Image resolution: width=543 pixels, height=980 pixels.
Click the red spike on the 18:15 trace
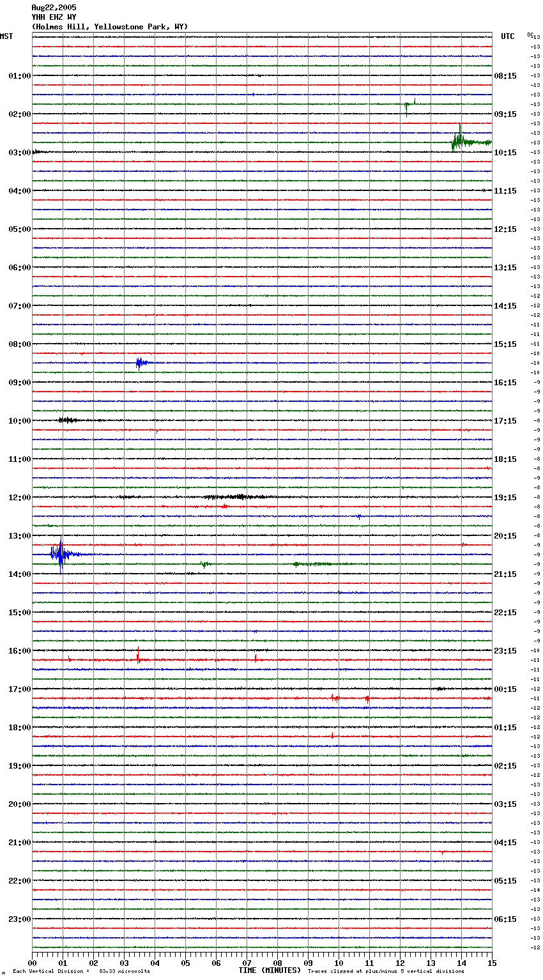coord(332,735)
